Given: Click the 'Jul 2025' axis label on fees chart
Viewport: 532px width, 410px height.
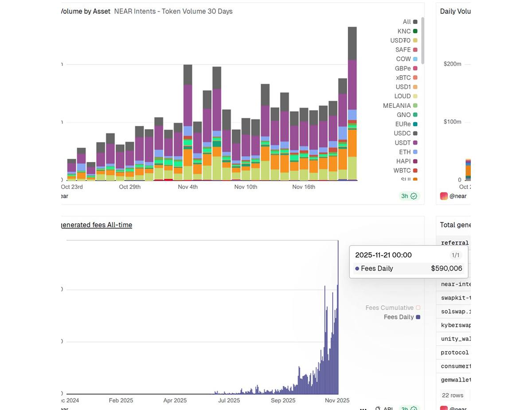Looking at the screenshot, I should tap(229, 400).
